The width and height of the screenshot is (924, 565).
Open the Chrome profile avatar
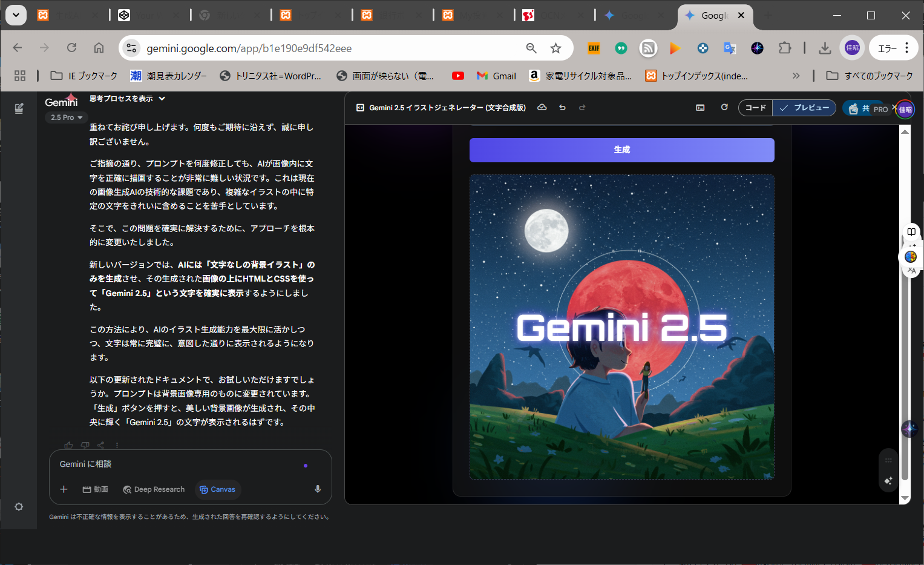pyautogui.click(x=853, y=48)
